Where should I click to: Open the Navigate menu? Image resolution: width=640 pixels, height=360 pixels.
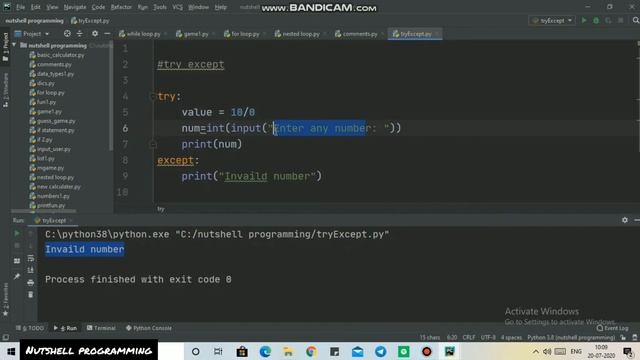[75, 7]
